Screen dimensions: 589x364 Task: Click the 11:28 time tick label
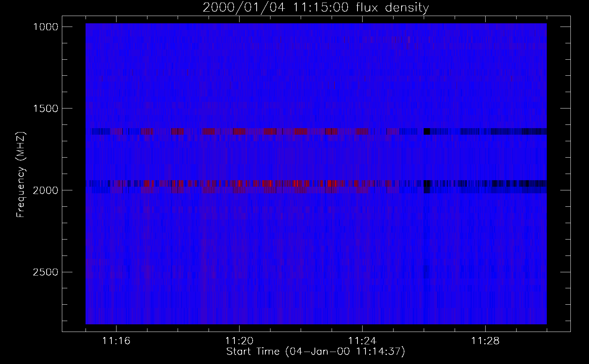tap(485, 341)
